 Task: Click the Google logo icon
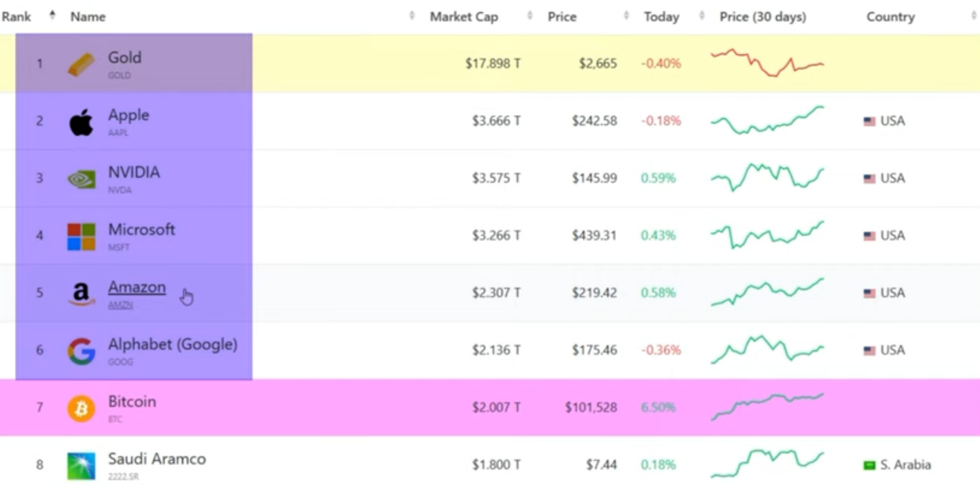pos(81,351)
